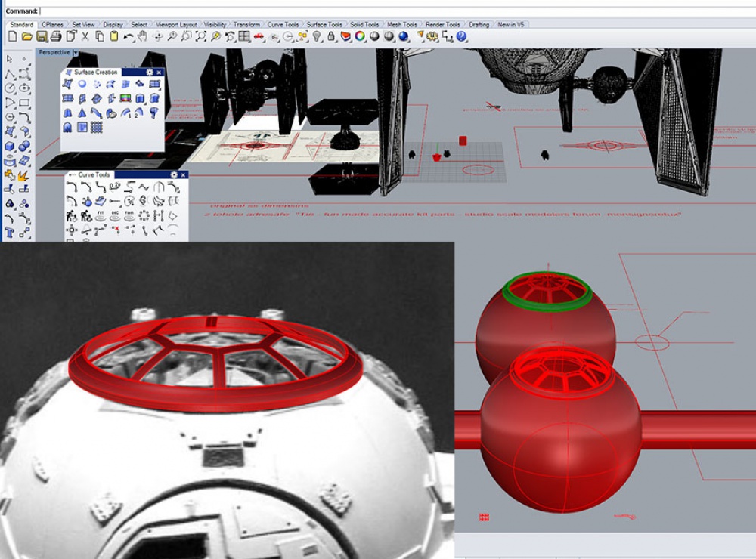Click the car-shaped Set View icon
The image size is (756, 559).
[259, 36]
